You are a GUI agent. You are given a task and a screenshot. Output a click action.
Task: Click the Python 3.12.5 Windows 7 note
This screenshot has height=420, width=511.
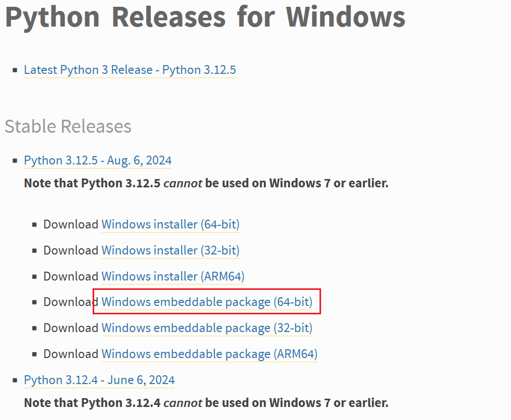tap(206, 183)
